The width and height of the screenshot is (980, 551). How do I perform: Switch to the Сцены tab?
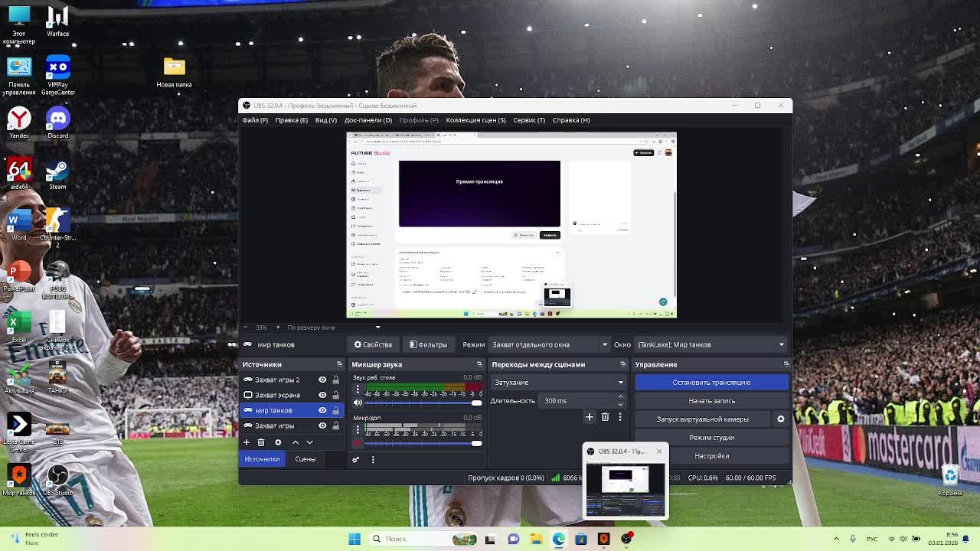click(x=305, y=459)
